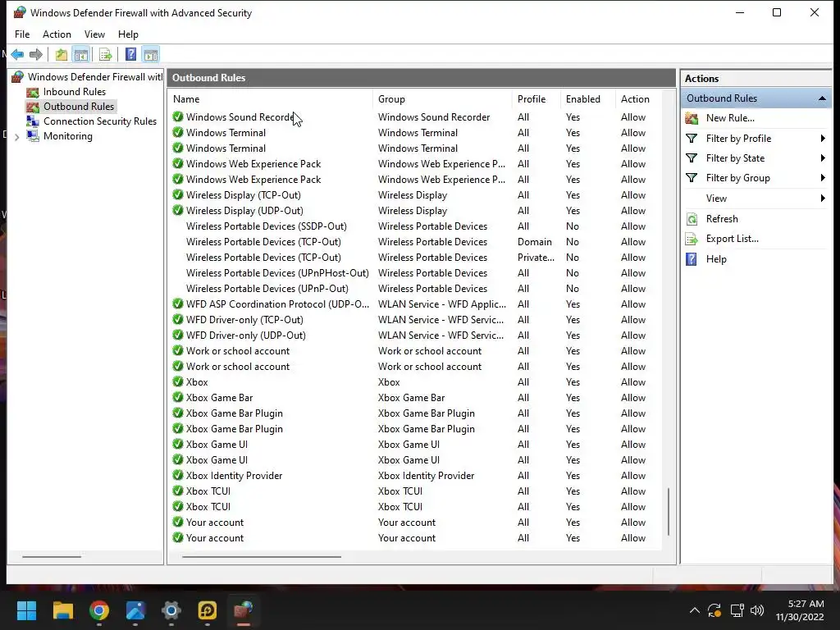Click green check icon of Windows Sound Recorder
The height and width of the screenshot is (630, 840).
click(x=178, y=116)
